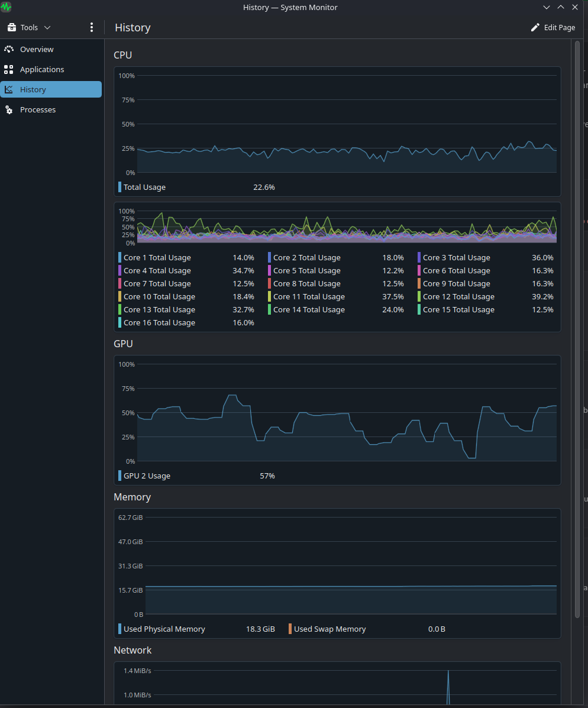The height and width of the screenshot is (708, 588).
Task: Click the Tools toolbox icon
Action: tap(12, 27)
